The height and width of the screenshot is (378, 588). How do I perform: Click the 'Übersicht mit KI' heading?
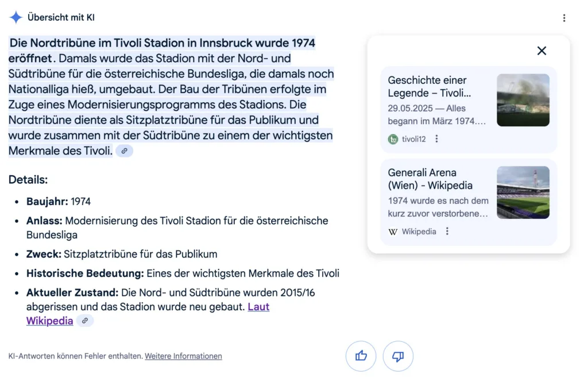pos(61,18)
